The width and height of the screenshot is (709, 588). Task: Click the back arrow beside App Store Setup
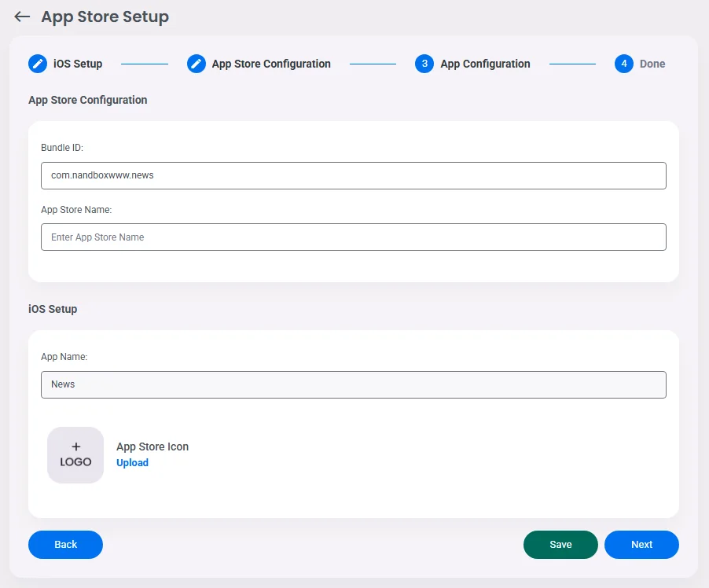[x=22, y=17]
